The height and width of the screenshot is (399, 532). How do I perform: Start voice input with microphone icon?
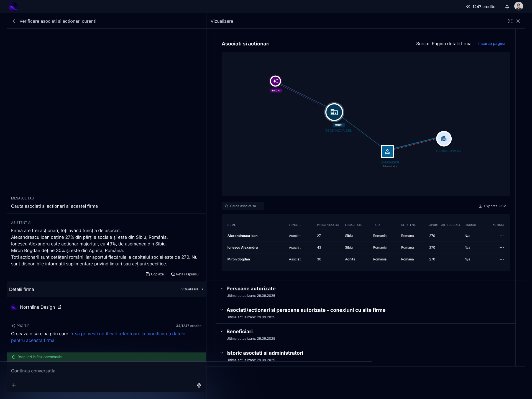(199, 385)
